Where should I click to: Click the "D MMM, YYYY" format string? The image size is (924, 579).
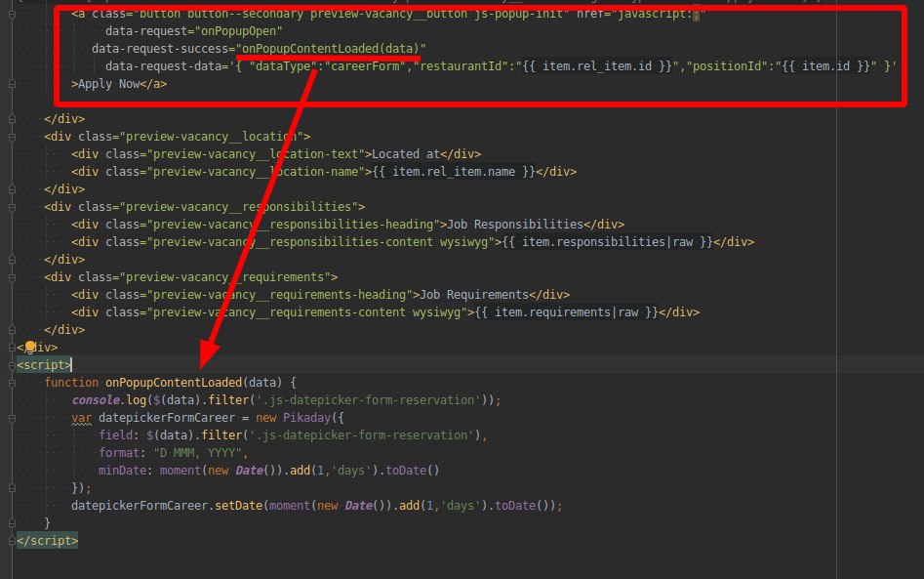[x=198, y=453]
